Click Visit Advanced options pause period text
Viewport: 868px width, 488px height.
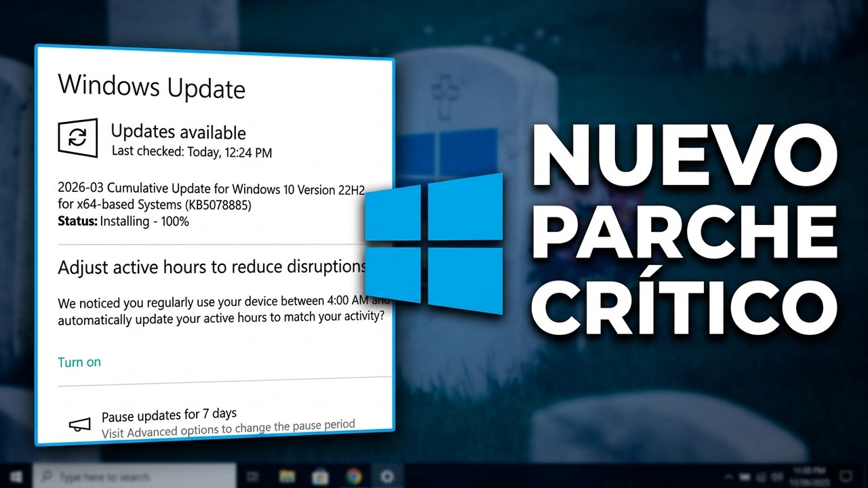229,428
